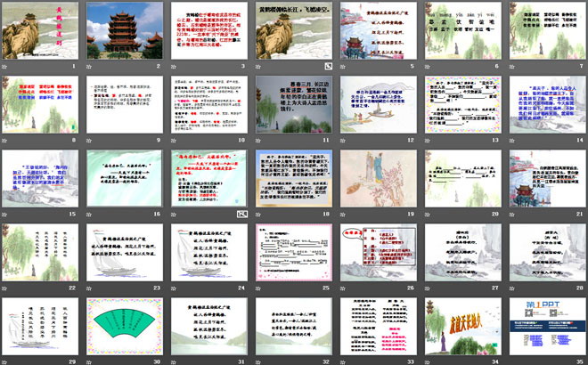Click the transition star icon below slide 8
Image resolution: width=588 pixels, height=365 pixels.
click(4, 140)
